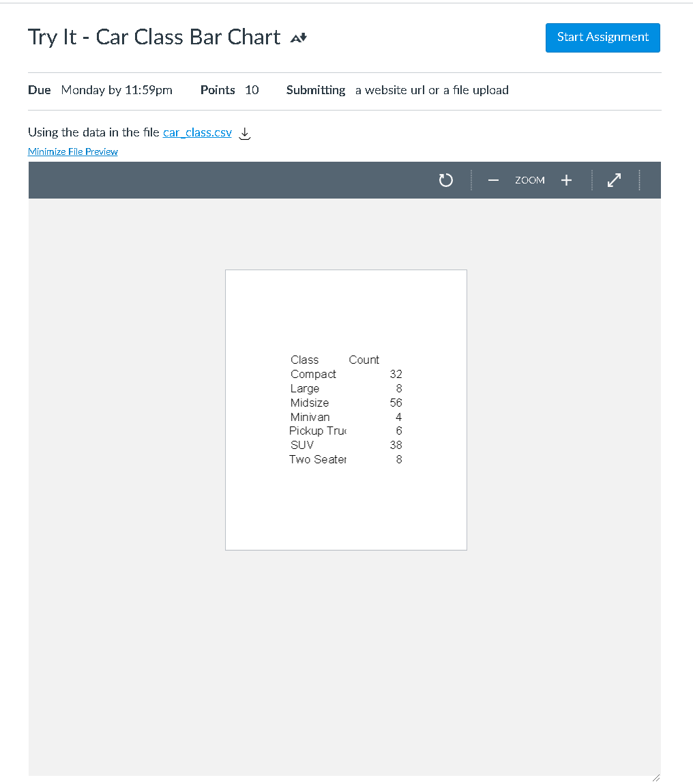Adjust zoom level using the ZOOM control

529,179
